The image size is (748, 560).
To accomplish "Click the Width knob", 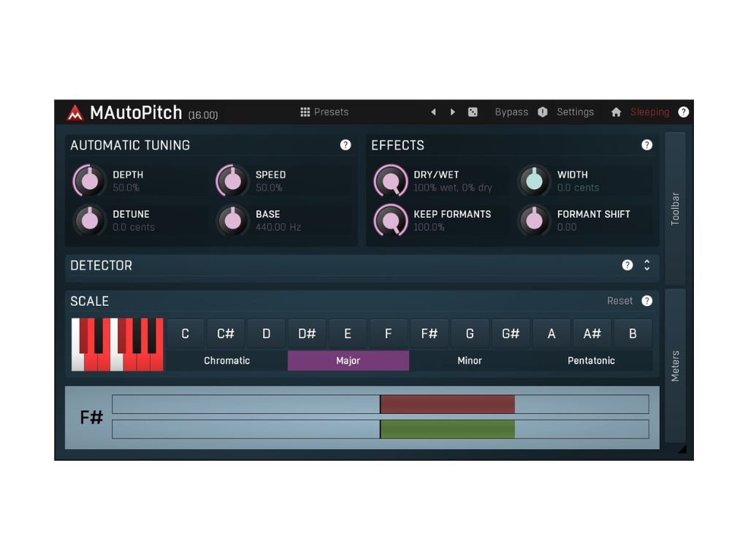I will click(x=534, y=181).
